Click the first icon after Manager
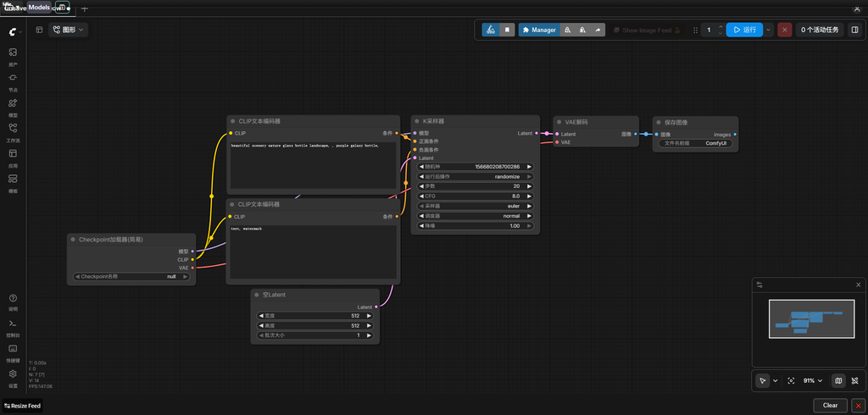This screenshot has height=415, width=868. 567,30
